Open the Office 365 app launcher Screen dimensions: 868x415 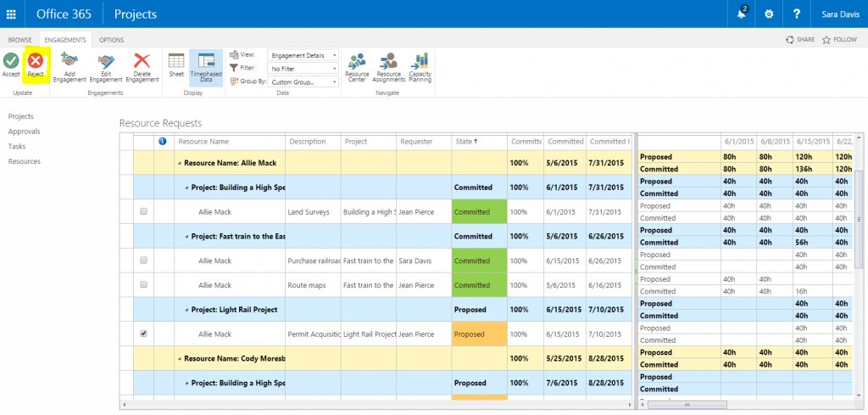click(x=12, y=14)
